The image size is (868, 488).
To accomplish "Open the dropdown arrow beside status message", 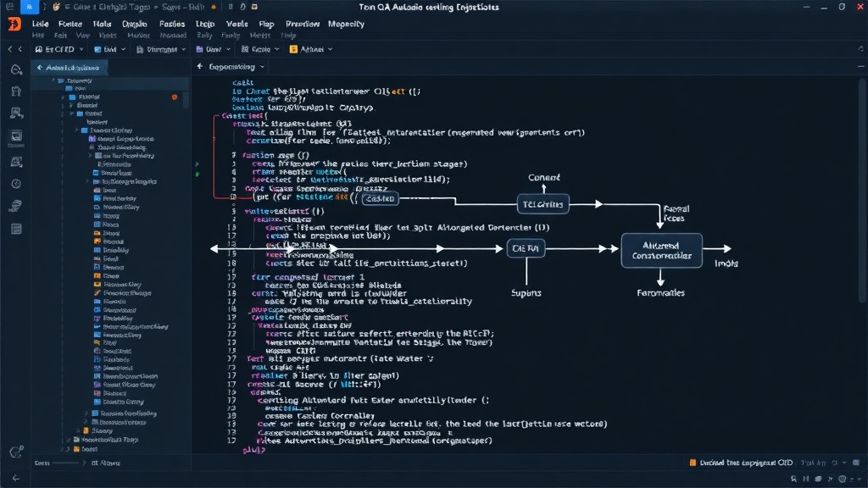I will (844, 463).
